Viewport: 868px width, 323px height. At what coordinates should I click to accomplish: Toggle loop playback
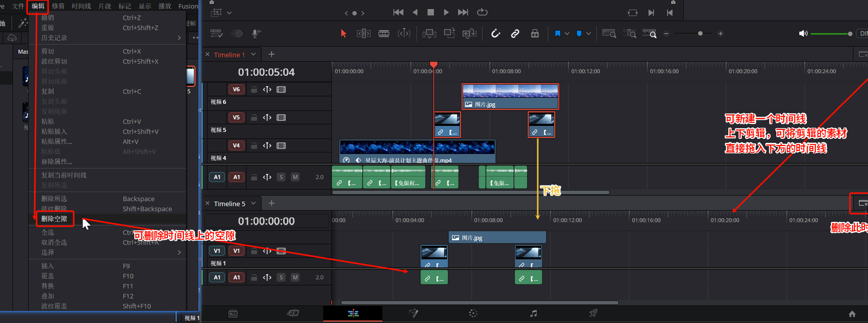click(482, 13)
